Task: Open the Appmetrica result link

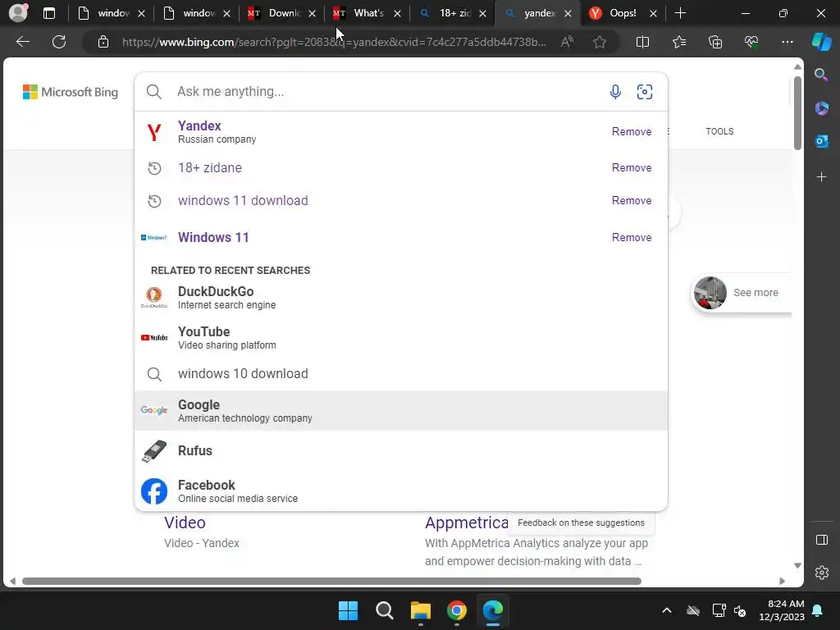Action: [467, 523]
